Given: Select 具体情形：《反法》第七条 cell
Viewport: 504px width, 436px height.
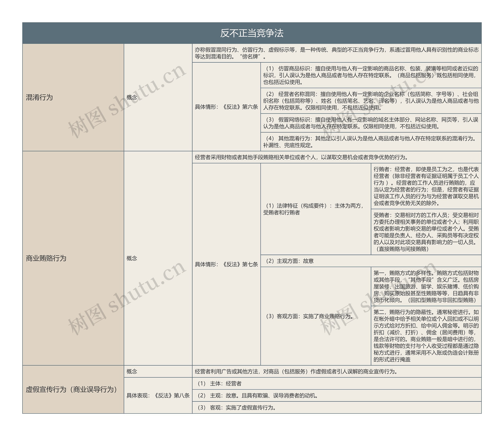Looking at the screenshot, I should click(226, 264).
